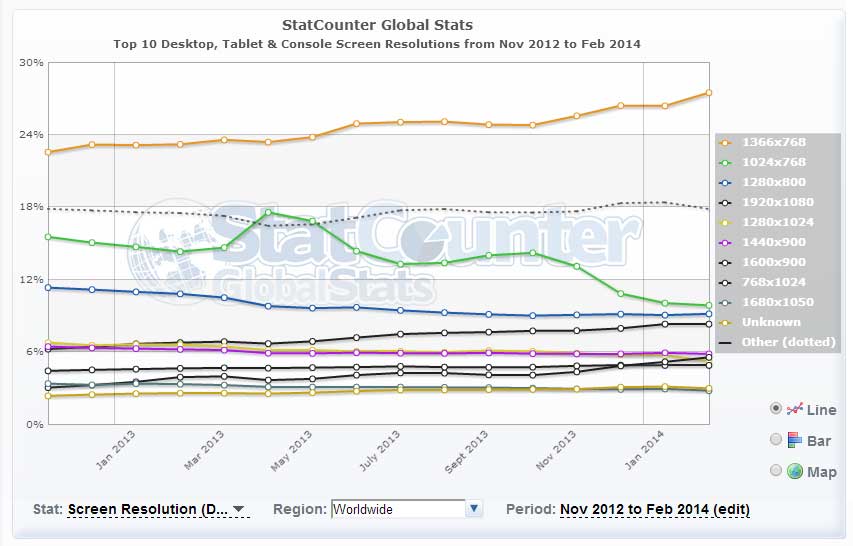Click the 1366x768 legend marker icon

coord(725,142)
